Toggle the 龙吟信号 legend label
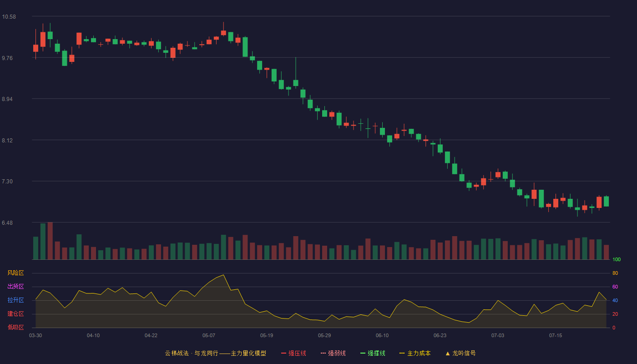The width and height of the screenshot is (637, 364). tap(464, 353)
